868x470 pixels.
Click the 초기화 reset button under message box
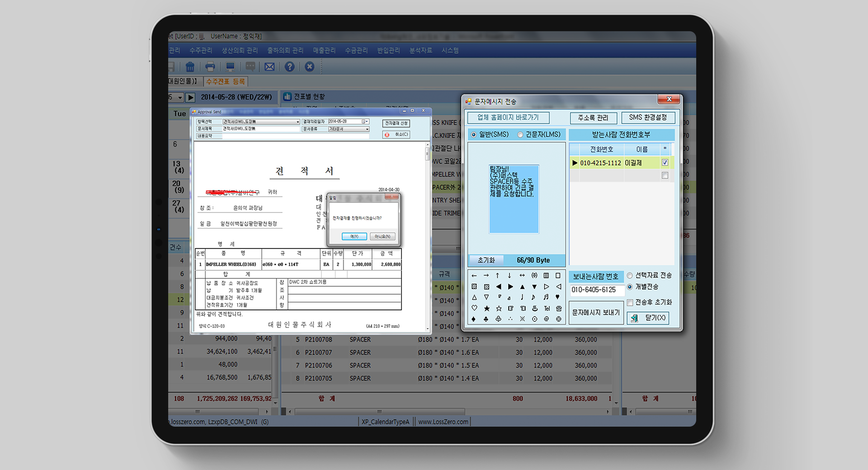click(x=486, y=260)
